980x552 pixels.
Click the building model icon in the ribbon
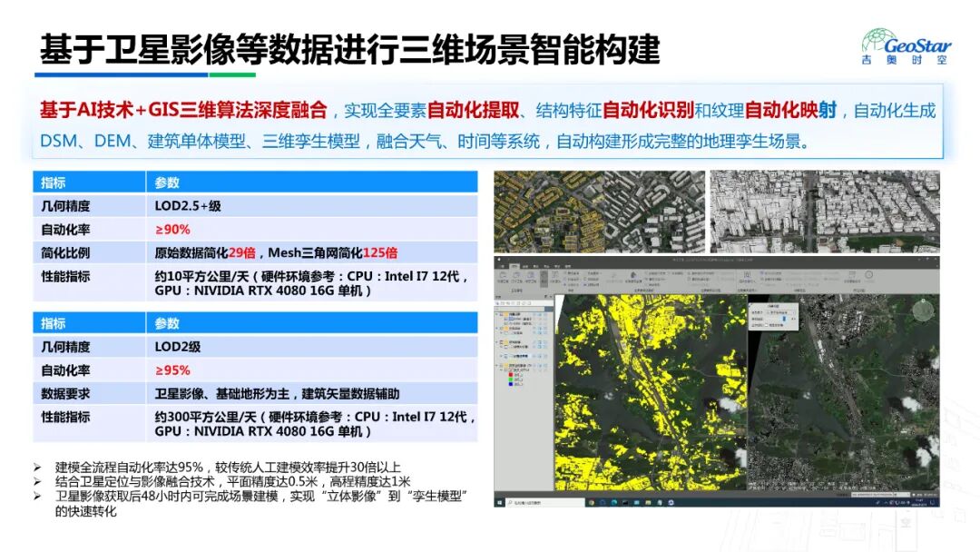(633, 275)
